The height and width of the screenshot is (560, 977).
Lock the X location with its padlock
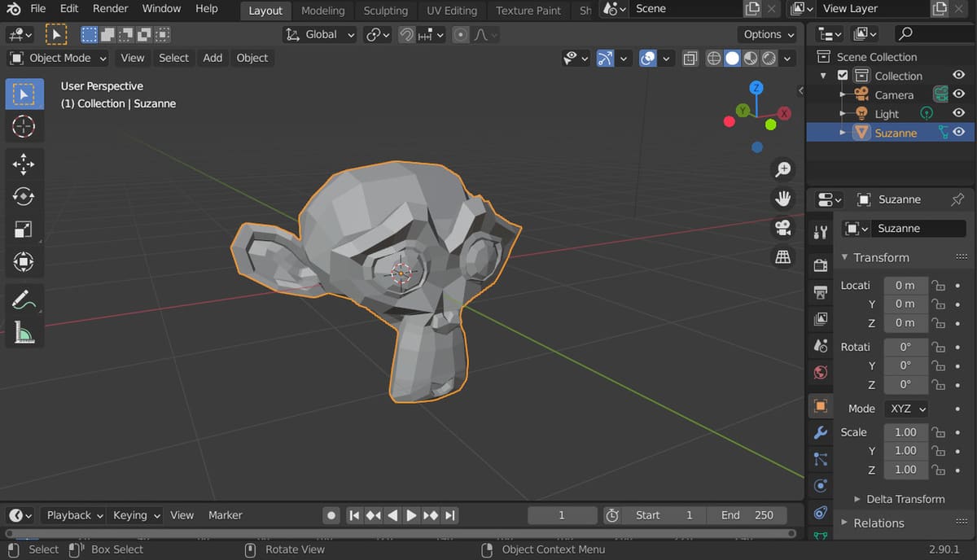tap(938, 286)
